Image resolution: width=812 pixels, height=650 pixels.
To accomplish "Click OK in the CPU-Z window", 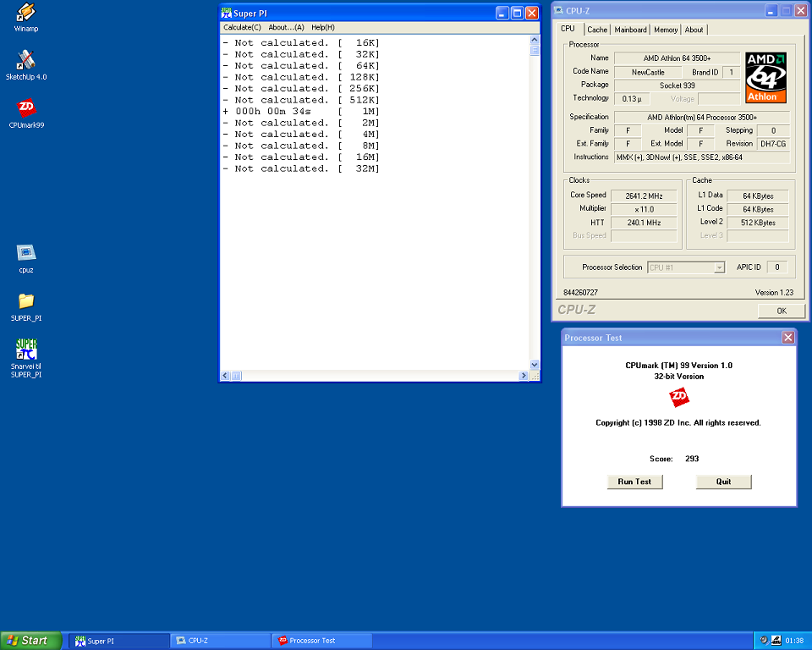I will click(x=782, y=311).
